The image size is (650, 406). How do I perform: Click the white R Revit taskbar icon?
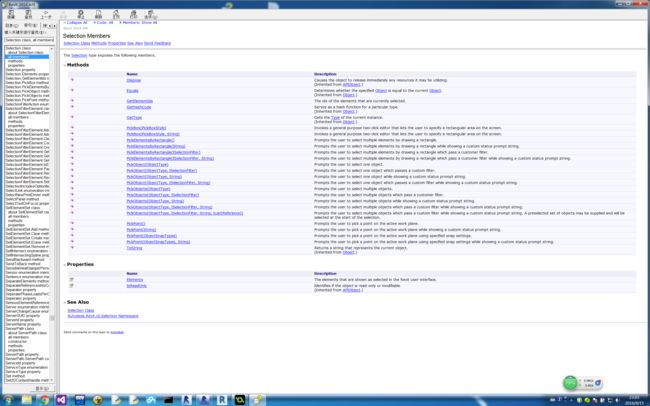[x=222, y=400]
